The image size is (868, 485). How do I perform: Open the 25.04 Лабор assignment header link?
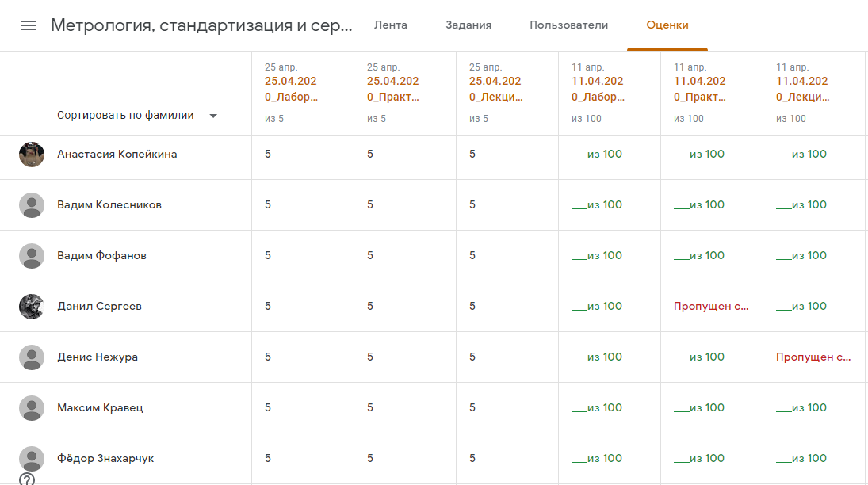[x=291, y=89]
